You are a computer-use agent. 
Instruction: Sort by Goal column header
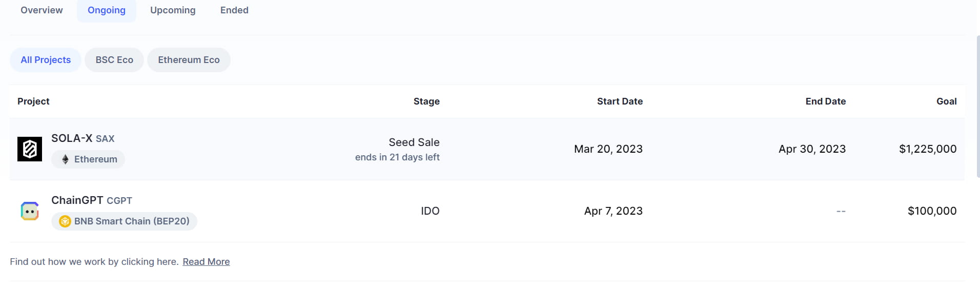tap(946, 101)
